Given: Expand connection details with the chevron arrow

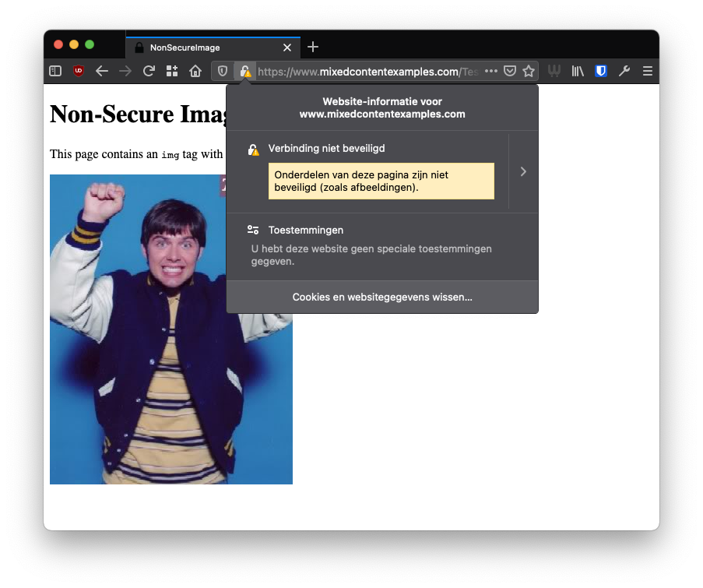Looking at the screenshot, I should pos(523,171).
